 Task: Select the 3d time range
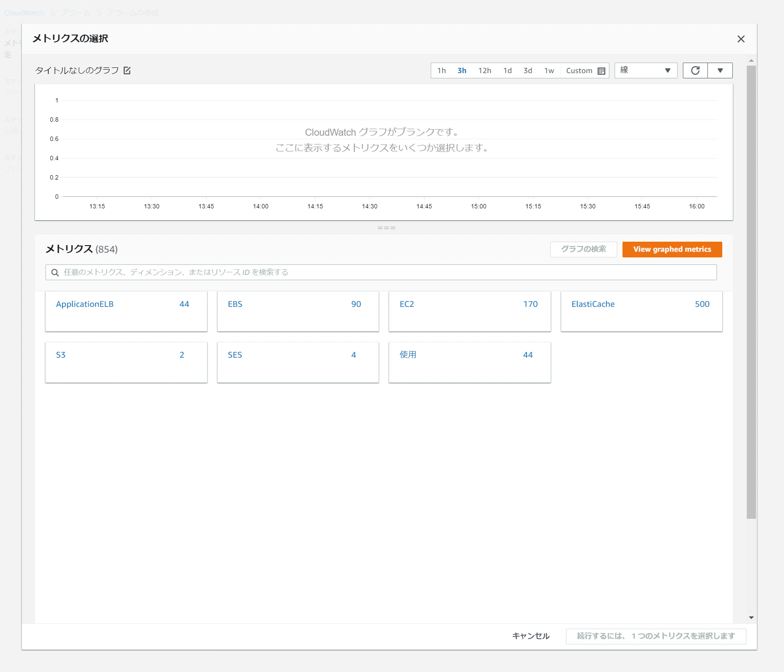[x=528, y=70]
